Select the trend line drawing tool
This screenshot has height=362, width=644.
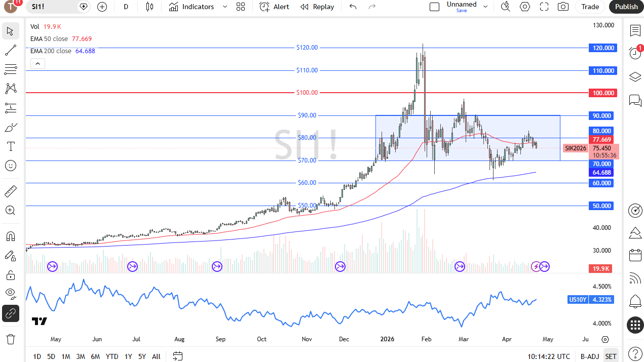(11, 50)
